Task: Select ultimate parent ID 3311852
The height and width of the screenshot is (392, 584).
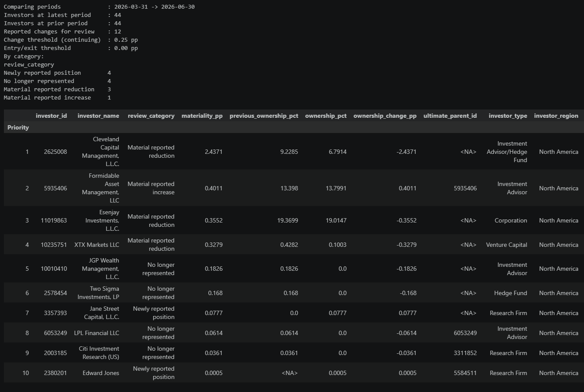Action: pos(465,353)
